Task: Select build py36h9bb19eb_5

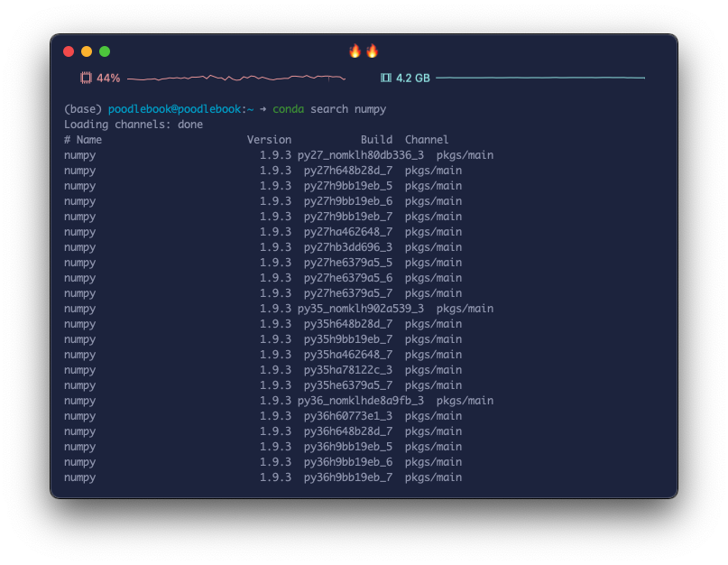Action: 348,447
